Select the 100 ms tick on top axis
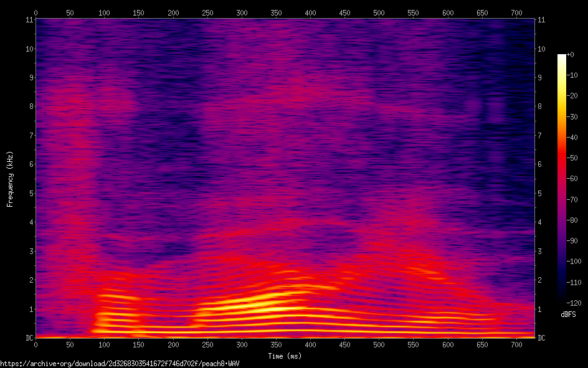The height and width of the screenshot is (368, 588). coord(104,12)
